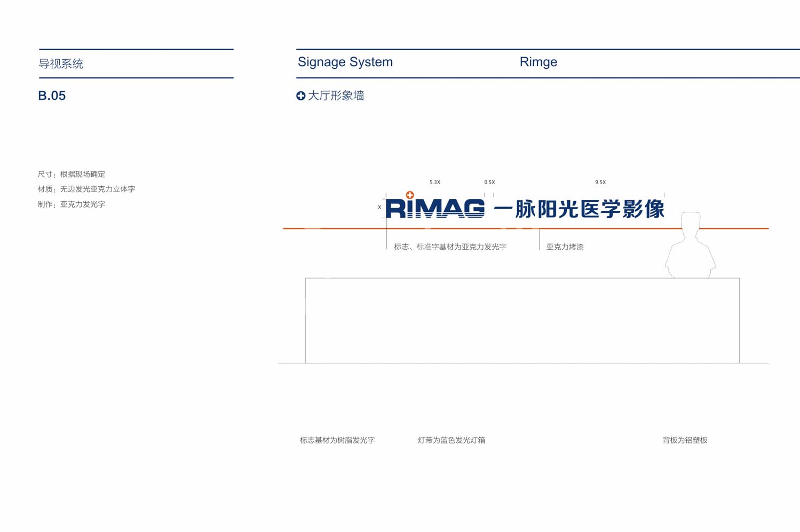Click the line 材质：无边发光亚克力立体字
This screenshot has height=532, width=800.
86,189
